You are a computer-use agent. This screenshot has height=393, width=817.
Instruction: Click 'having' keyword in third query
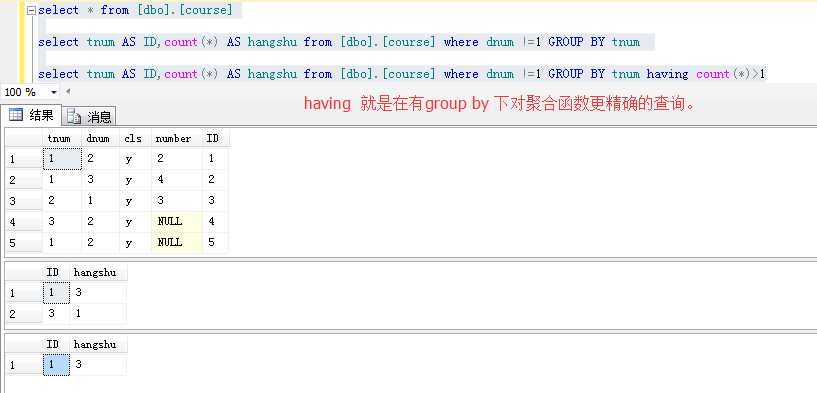point(667,74)
